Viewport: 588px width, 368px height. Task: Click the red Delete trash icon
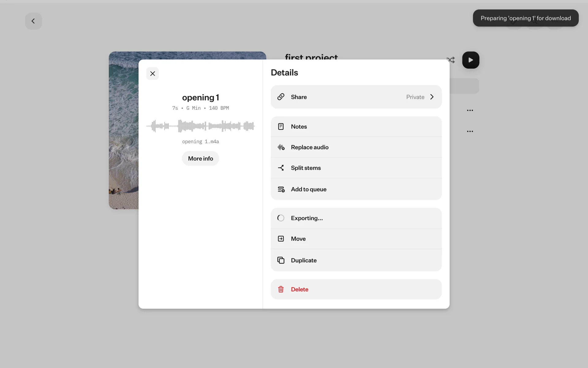pyautogui.click(x=281, y=289)
